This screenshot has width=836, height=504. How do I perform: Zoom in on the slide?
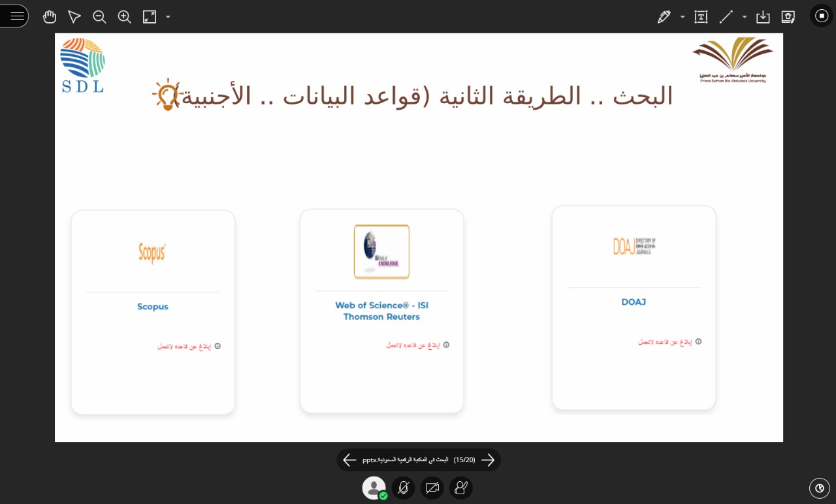click(x=125, y=17)
